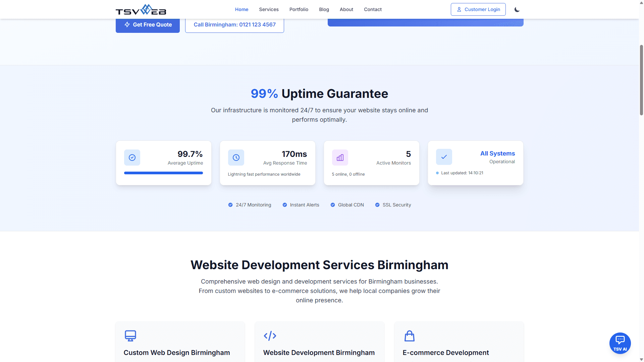Go to the Portfolio page
This screenshot has width=644, height=362.
click(x=299, y=9)
